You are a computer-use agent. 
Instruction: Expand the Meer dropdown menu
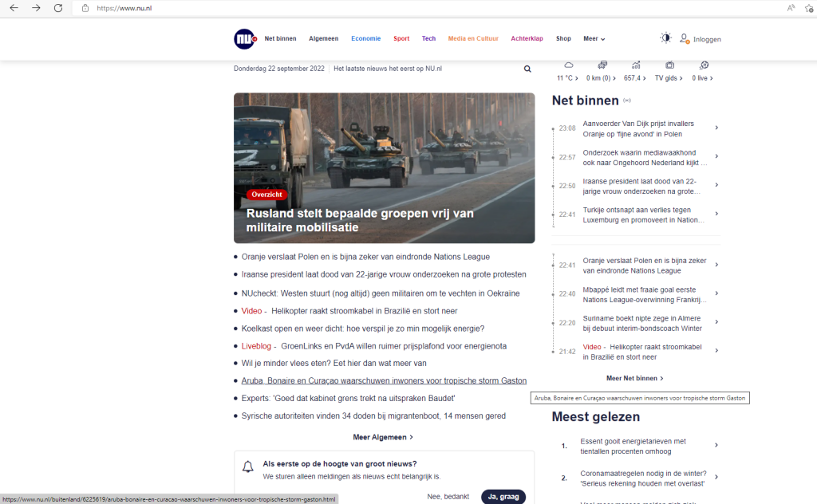594,38
